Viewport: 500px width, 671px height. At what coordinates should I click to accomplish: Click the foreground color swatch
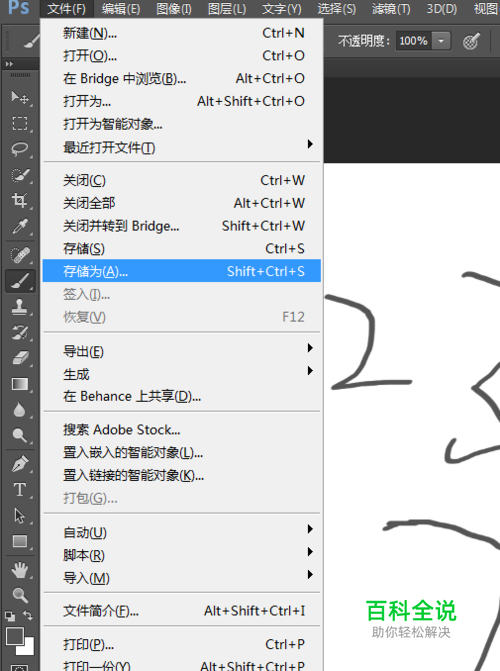(14, 636)
